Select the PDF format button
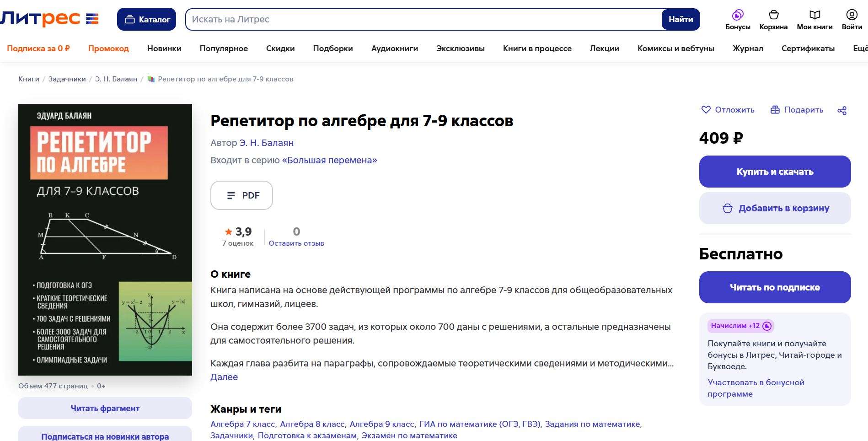868x441 pixels. (x=241, y=195)
